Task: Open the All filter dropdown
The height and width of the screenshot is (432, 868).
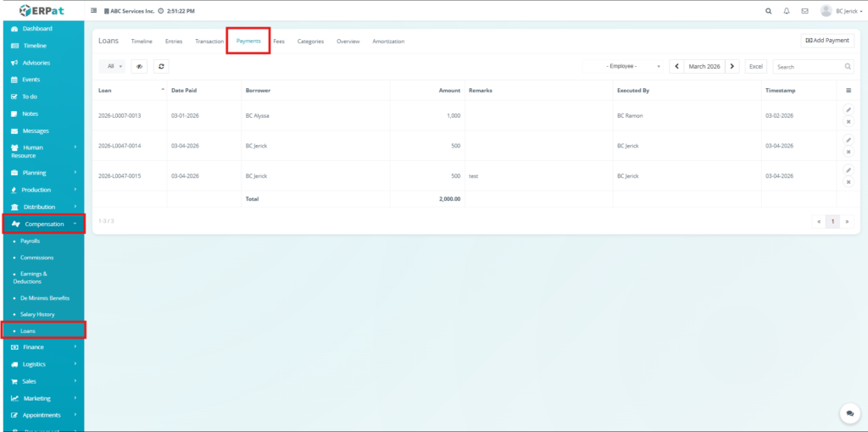Action: click(112, 66)
